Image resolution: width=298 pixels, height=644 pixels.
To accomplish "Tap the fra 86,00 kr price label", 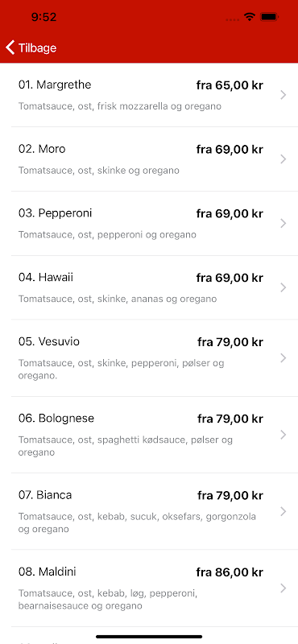I will [230, 572].
